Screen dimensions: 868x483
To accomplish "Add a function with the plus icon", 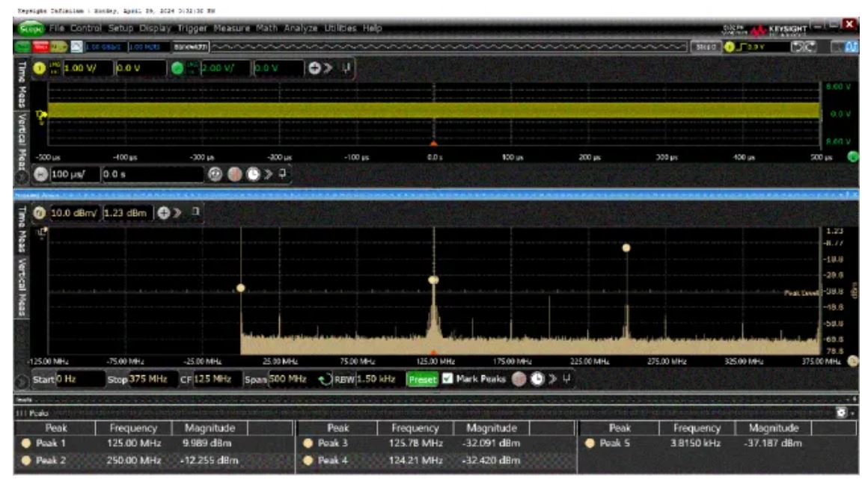I will coord(163,213).
